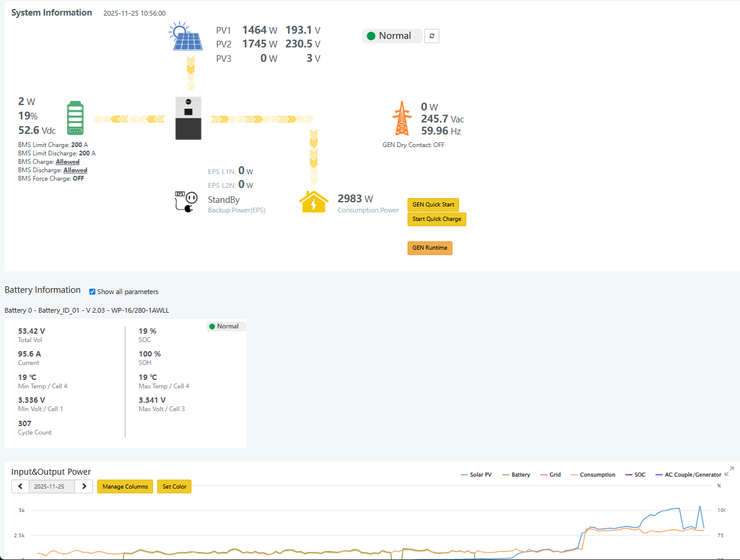Expand the Input&Output Power chart fullscreen

coord(729,471)
